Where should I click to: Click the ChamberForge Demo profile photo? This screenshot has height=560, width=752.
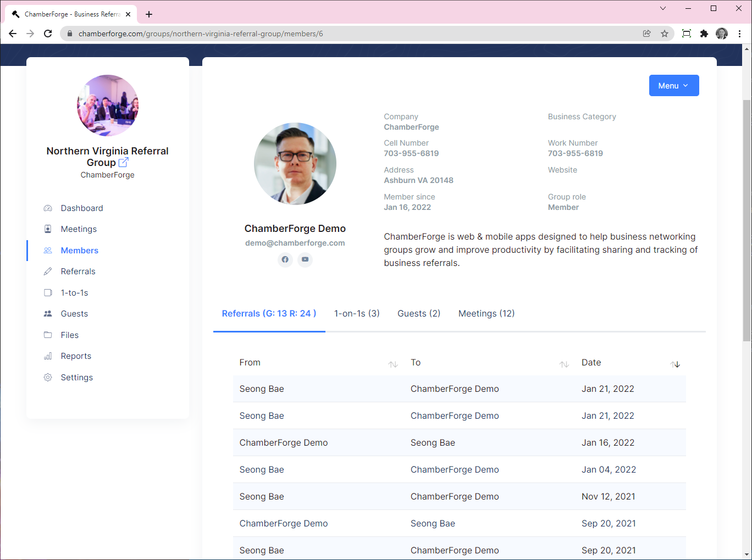coord(295,164)
